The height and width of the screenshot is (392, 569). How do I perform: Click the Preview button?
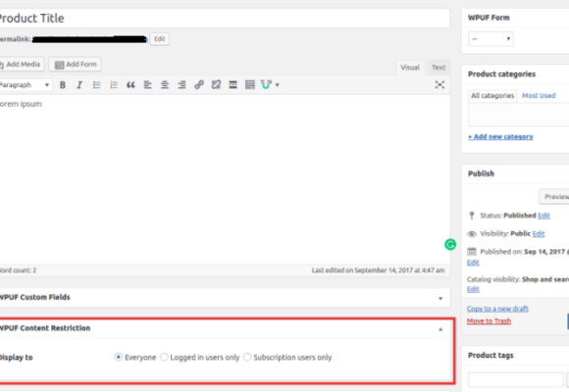point(554,197)
